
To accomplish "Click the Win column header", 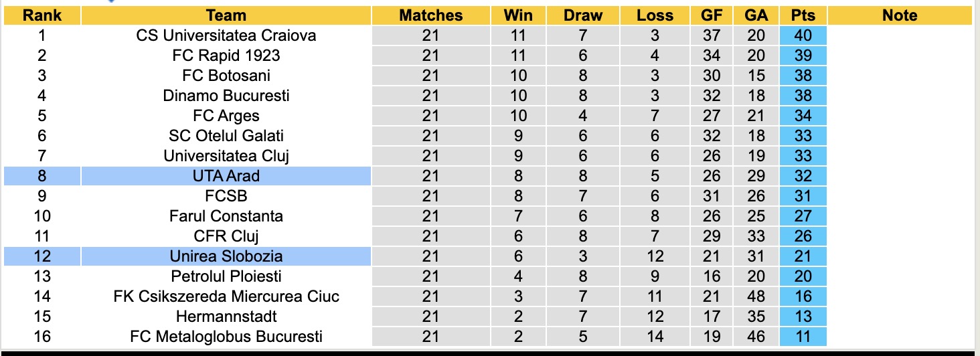I will [518, 15].
